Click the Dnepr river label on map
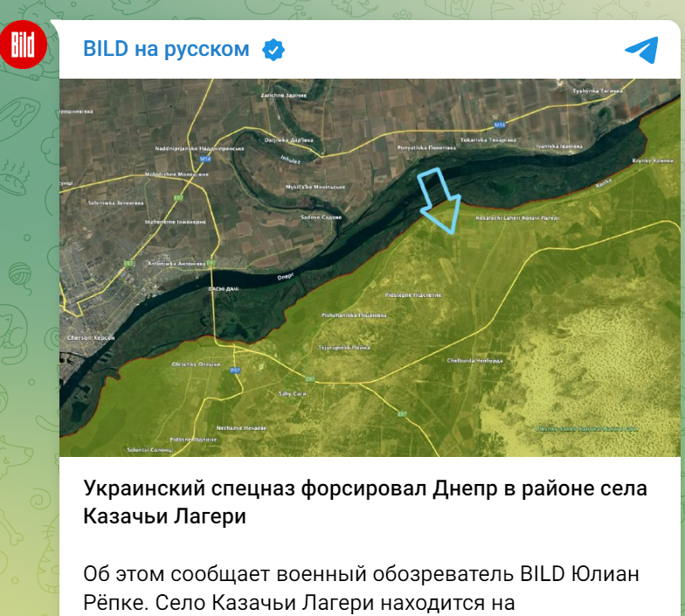 (x=285, y=275)
